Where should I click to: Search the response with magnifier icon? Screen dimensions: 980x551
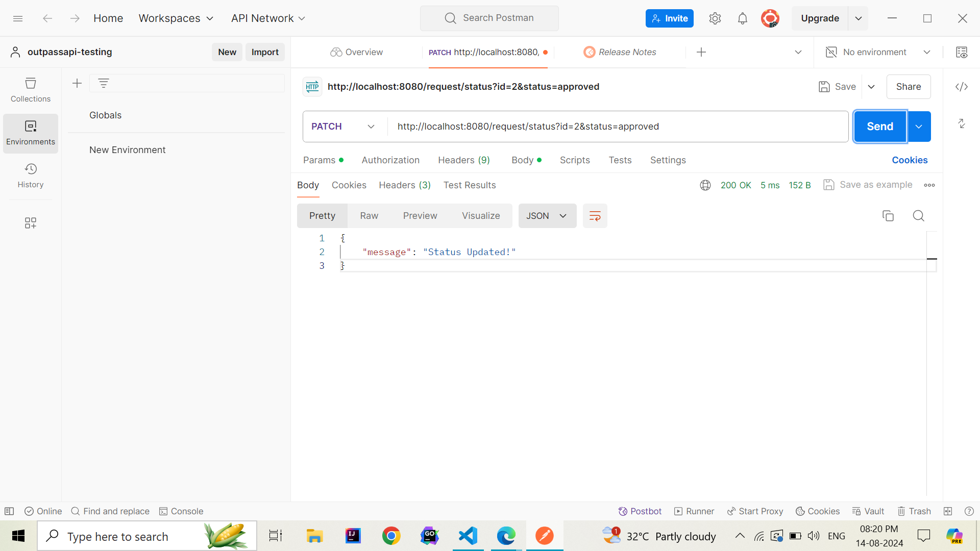click(918, 216)
